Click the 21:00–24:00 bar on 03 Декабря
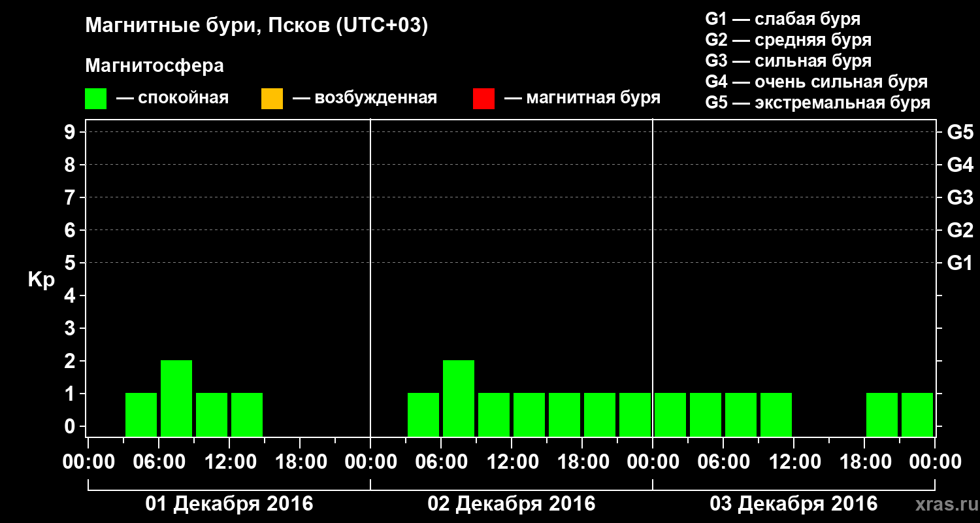 tap(917, 414)
